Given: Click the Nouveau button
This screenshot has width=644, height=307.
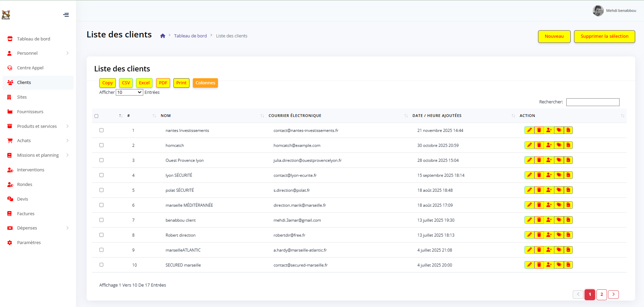Looking at the screenshot, I should (x=554, y=36).
